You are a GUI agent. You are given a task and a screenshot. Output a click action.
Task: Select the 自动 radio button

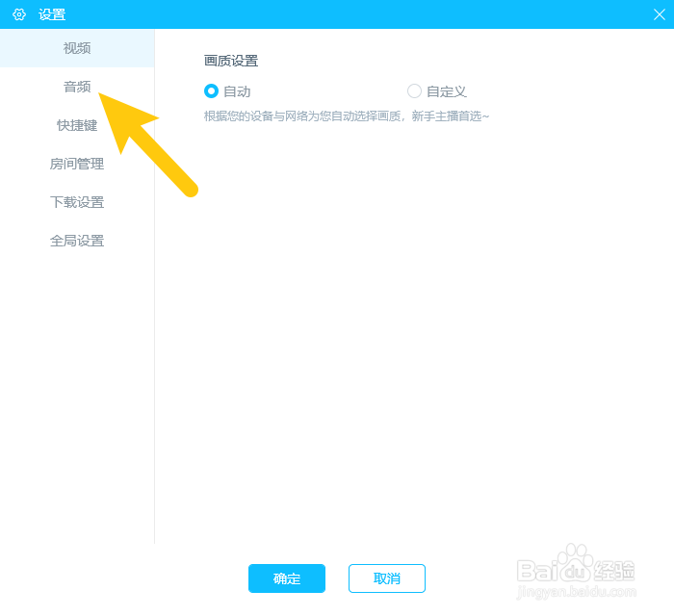211,91
